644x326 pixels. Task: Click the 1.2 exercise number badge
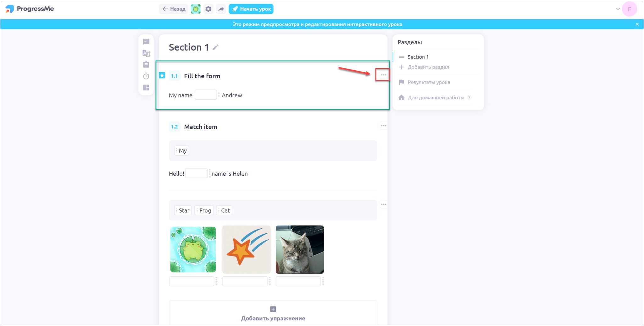(174, 127)
